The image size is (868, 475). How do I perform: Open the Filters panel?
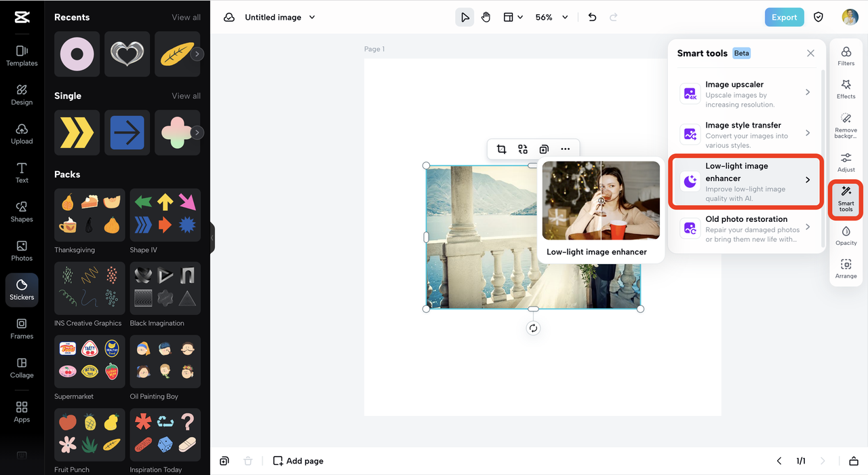(x=846, y=56)
